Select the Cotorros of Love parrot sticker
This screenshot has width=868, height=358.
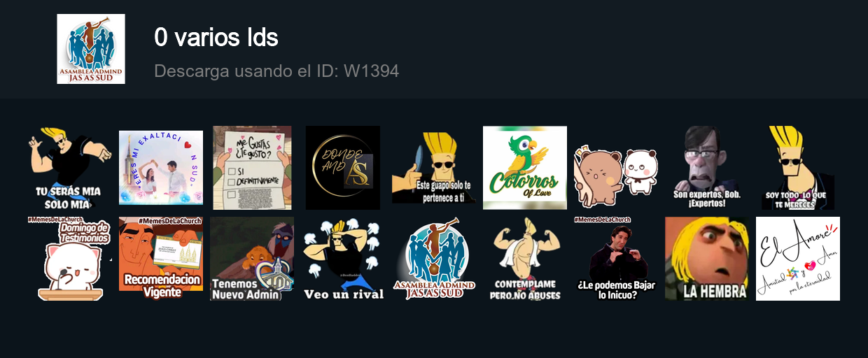click(525, 168)
